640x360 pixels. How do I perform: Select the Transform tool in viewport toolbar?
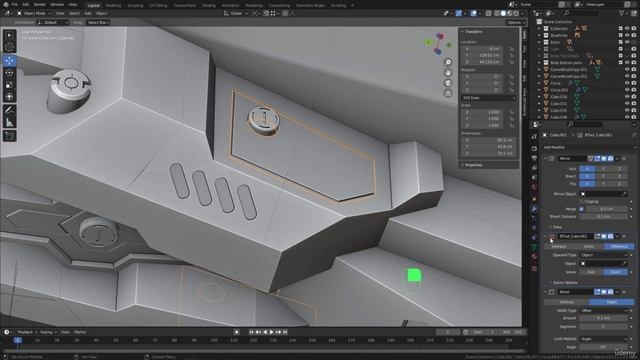[9, 97]
